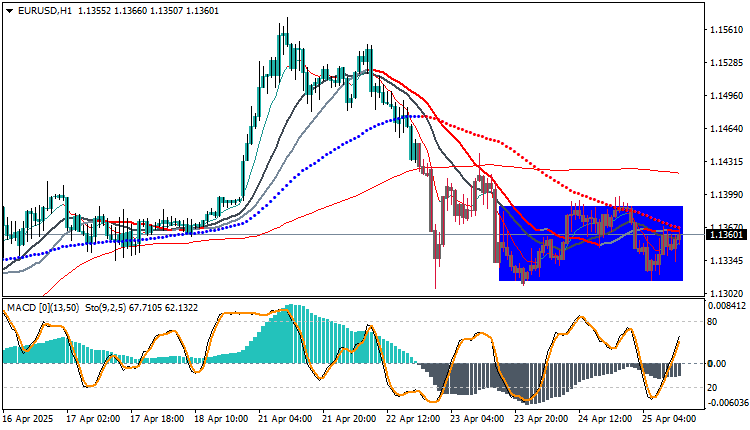Select the time label 24 Apr 12:00

[x=605, y=419]
